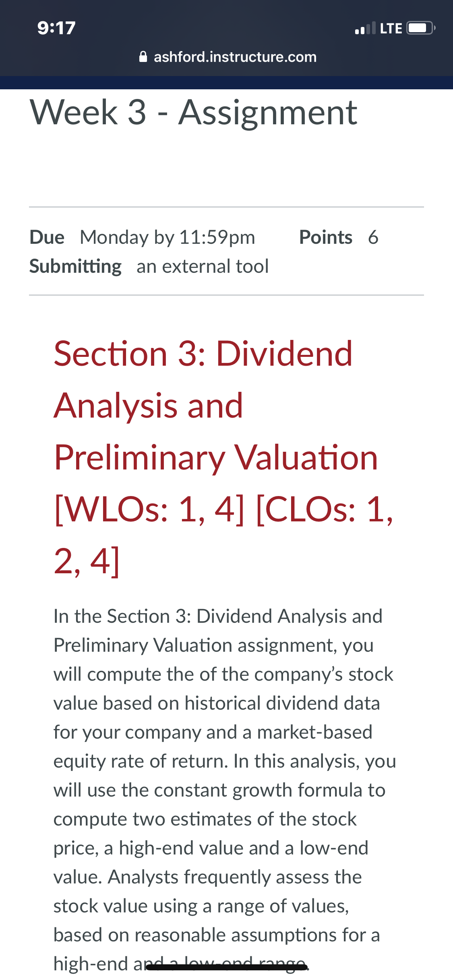Tap the ashford.instructure.com address bar
Image resolution: width=453 pixels, height=980 pixels.
click(228, 57)
